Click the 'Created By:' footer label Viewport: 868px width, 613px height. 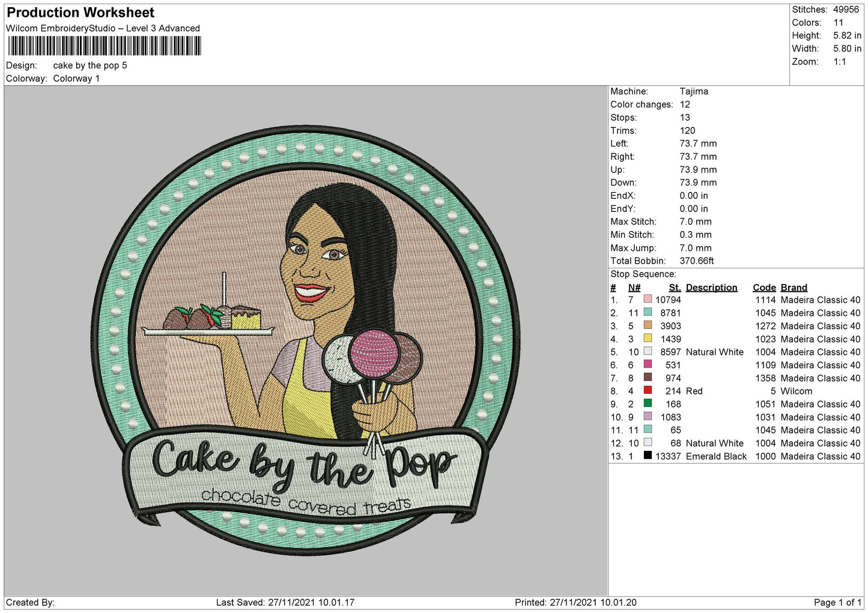[30, 602]
